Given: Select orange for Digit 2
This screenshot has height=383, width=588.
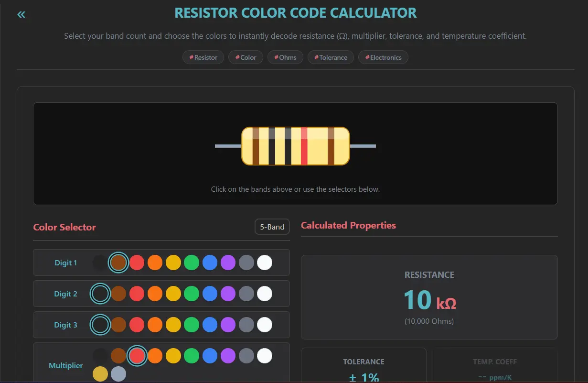Looking at the screenshot, I should tap(155, 294).
